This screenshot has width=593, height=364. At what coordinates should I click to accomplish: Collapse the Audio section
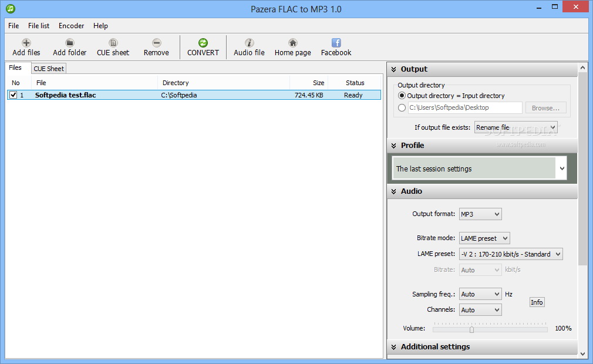(x=394, y=191)
